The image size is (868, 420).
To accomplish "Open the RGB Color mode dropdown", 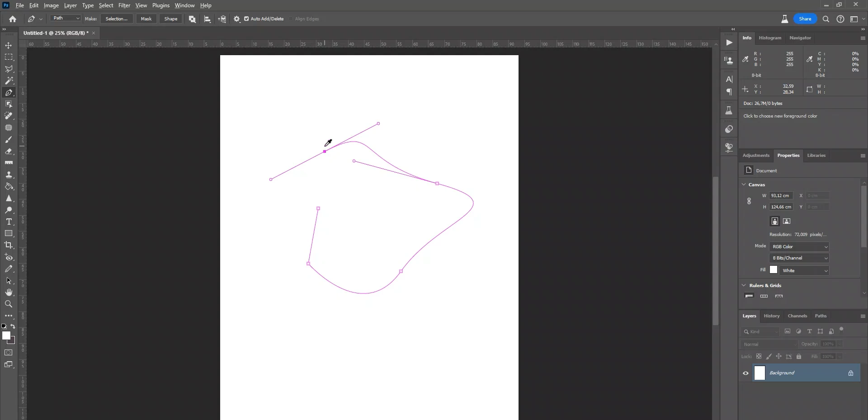I will pyautogui.click(x=799, y=247).
